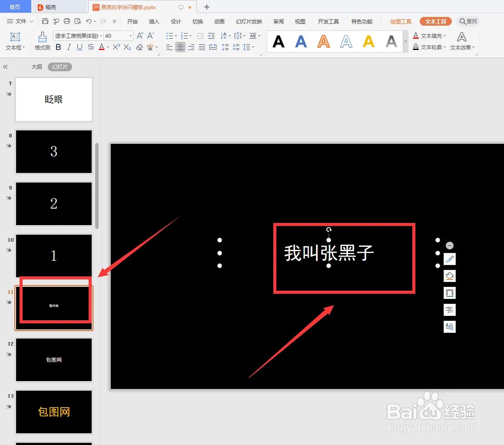Open the font name dropdown
504x445 pixels.
point(101,36)
